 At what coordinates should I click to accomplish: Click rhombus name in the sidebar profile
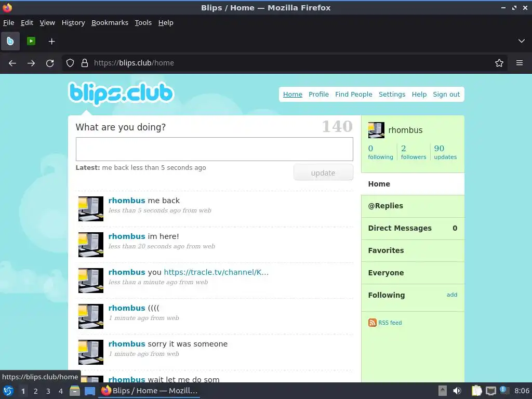point(405,130)
